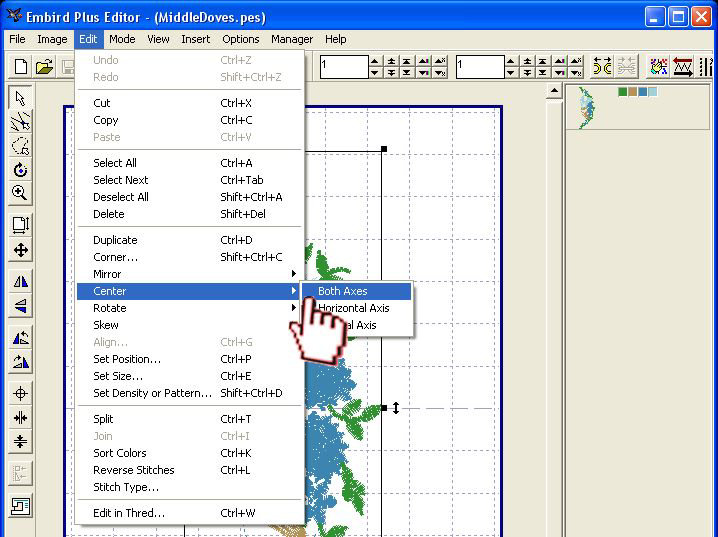Click the center on both axes crosshair icon

click(20, 393)
